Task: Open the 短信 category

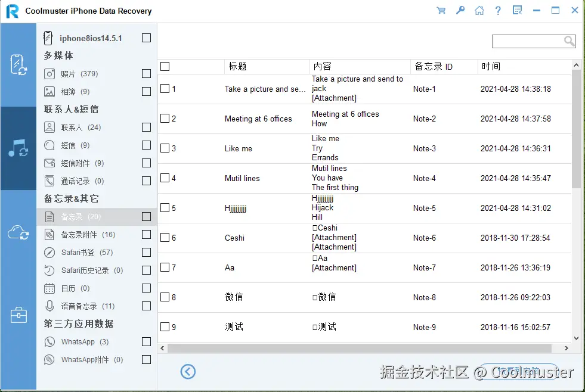Action: [70, 145]
